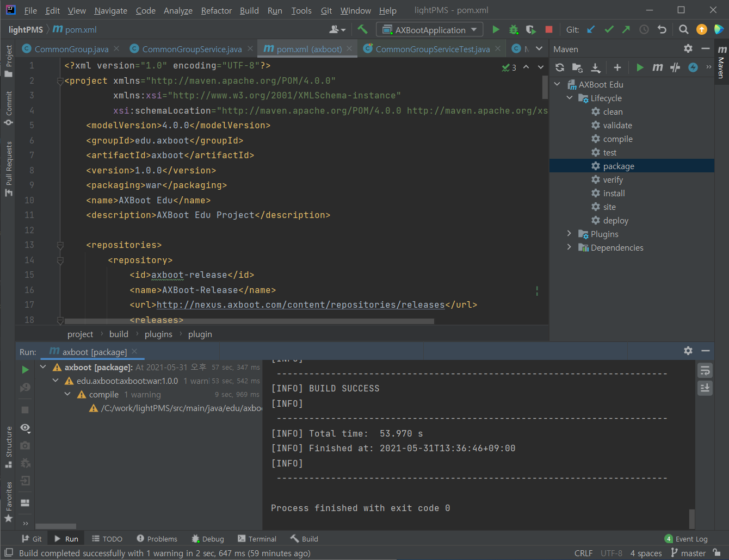Click the editor horizontal scrollbar
Image resolution: width=729 pixels, height=560 pixels.
(249, 321)
